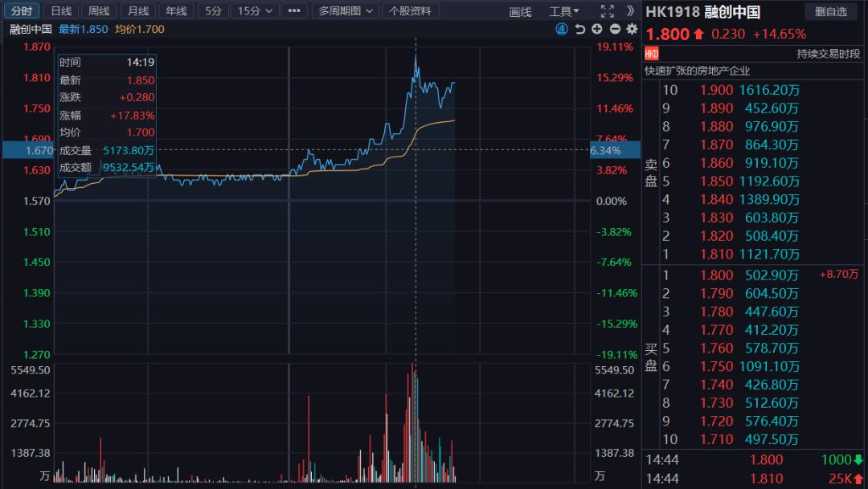Select buy order price 1.750
868x489 pixels.
pos(716,367)
